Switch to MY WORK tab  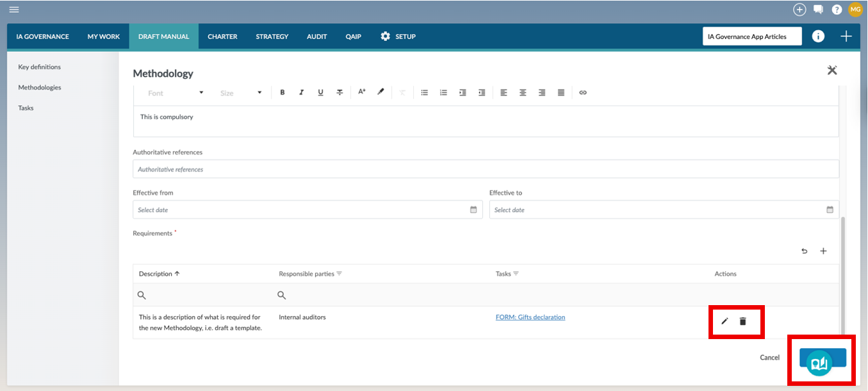(104, 37)
